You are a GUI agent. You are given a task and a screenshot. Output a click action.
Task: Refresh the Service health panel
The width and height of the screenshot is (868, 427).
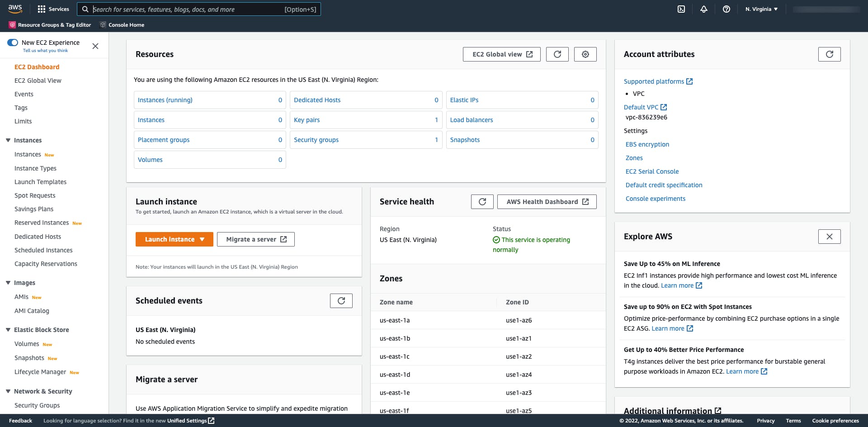click(482, 202)
